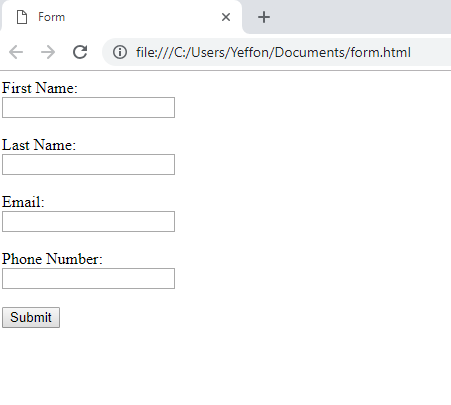
Task: Click the Submit button
Action: click(x=31, y=317)
